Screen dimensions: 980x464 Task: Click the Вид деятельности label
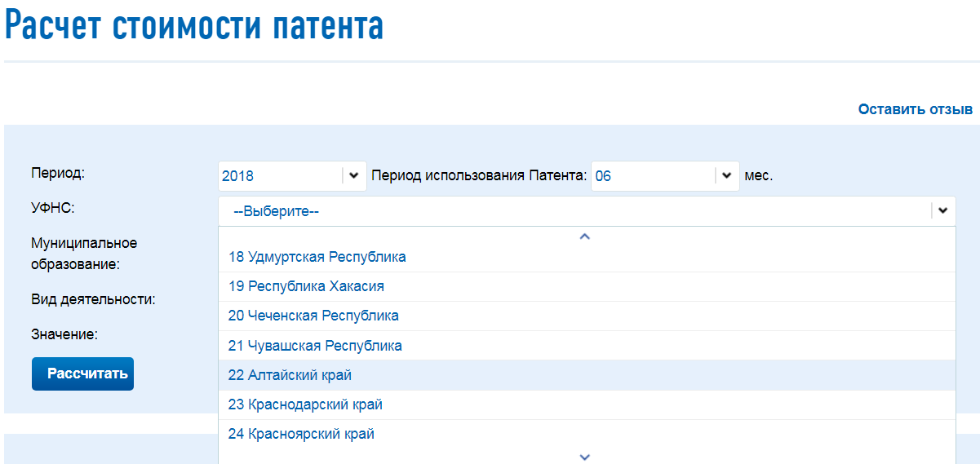tap(93, 299)
